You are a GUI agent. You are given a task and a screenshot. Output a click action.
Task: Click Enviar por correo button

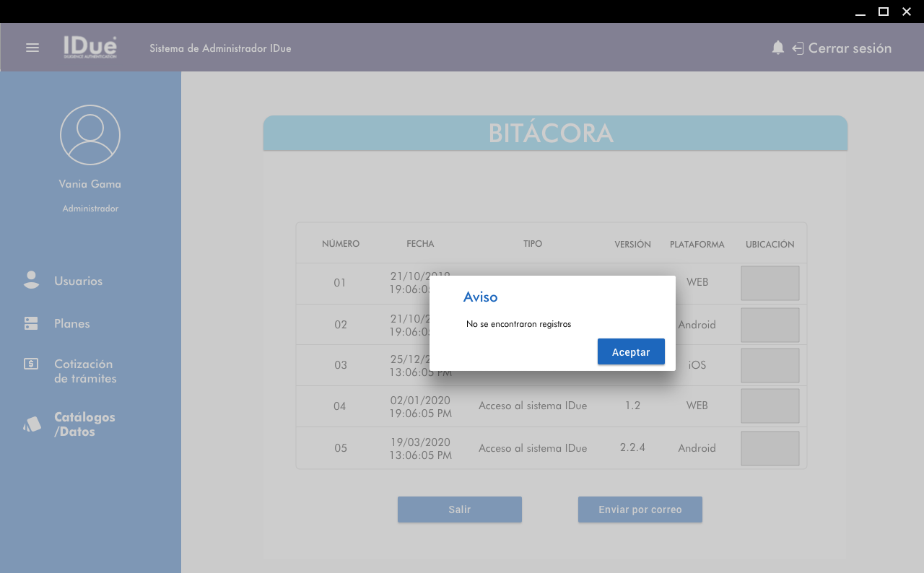click(x=640, y=509)
